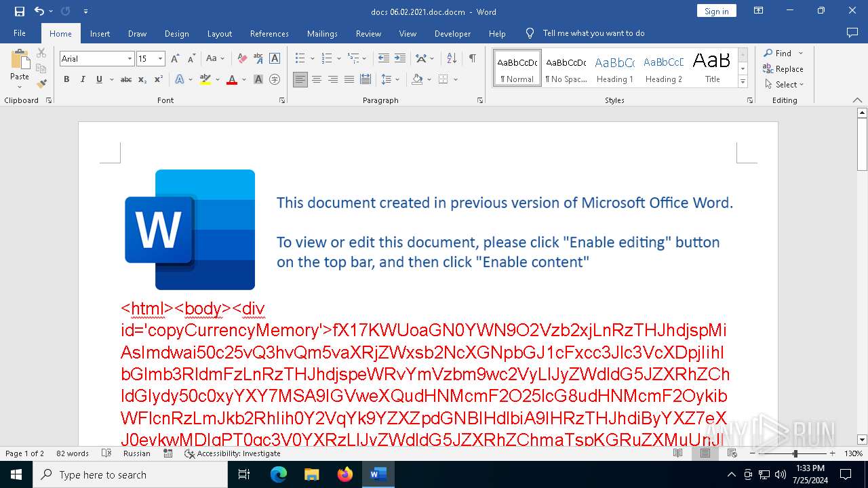Image resolution: width=868 pixels, height=488 pixels.
Task: Undo the last action
Action: (x=39, y=12)
